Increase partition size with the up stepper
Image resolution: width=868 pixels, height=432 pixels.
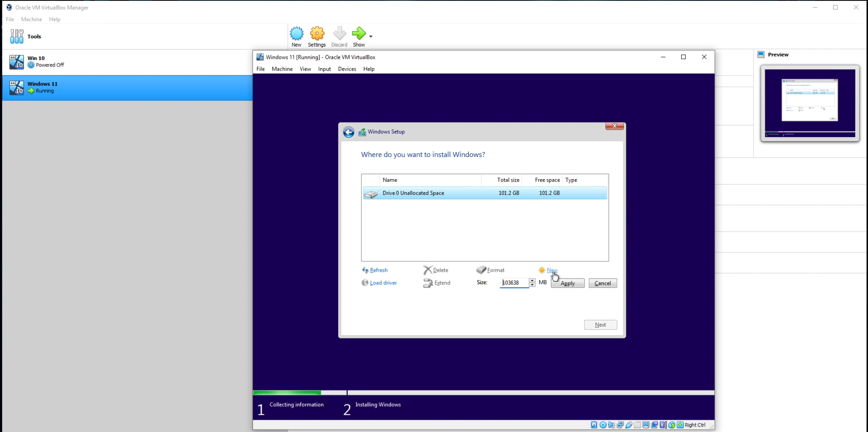coord(532,280)
